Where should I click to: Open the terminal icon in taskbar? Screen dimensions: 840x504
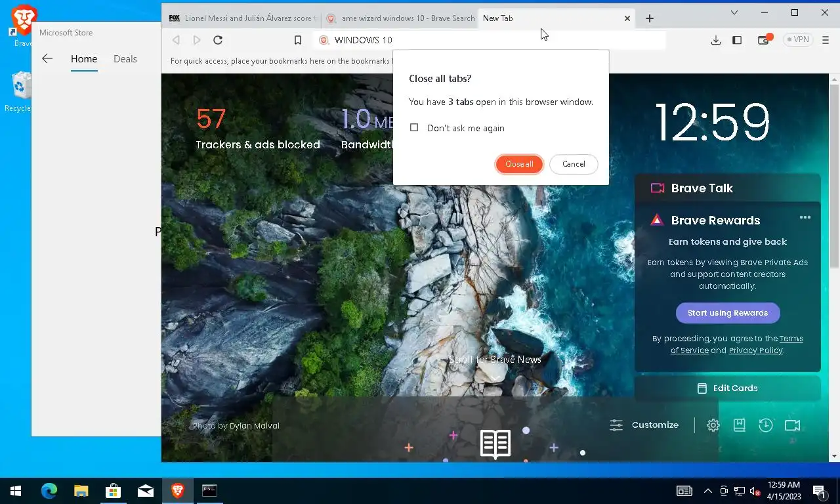(209, 491)
